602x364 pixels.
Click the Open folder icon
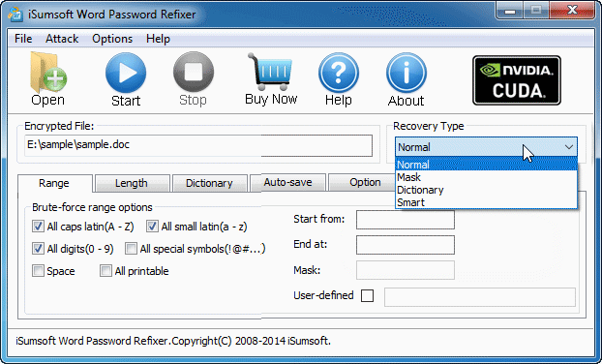tap(48, 73)
